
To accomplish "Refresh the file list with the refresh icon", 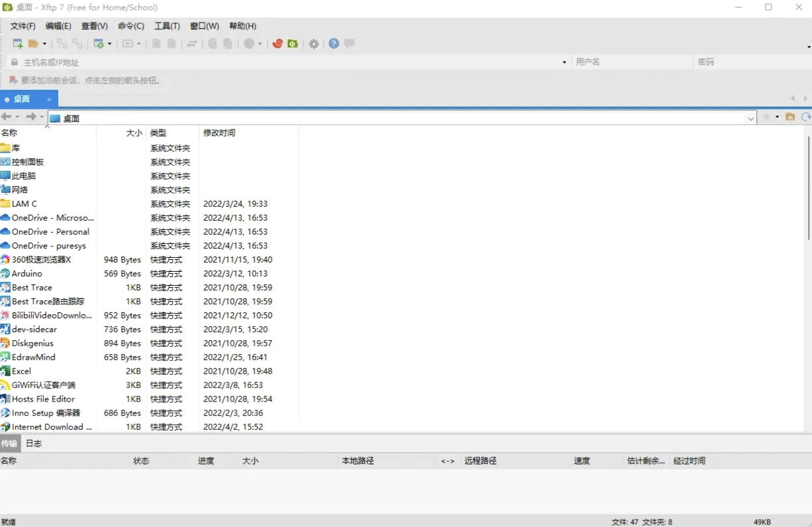I will [805, 117].
